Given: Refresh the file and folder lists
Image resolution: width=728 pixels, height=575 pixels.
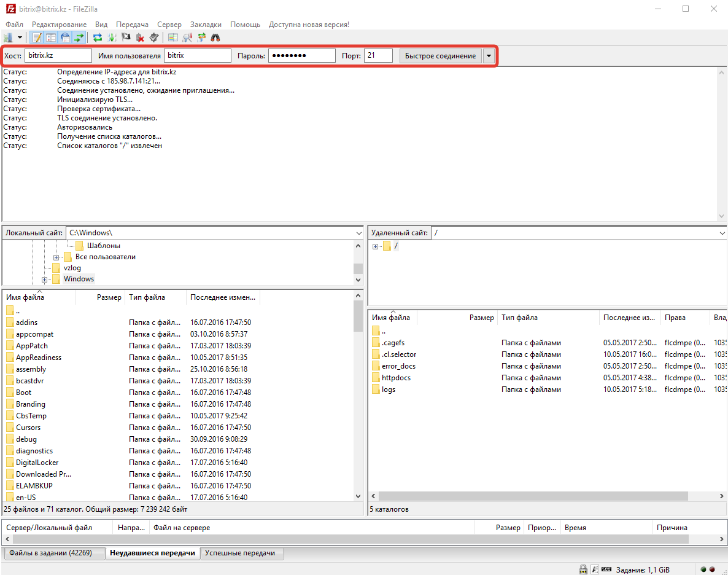Looking at the screenshot, I should pyautogui.click(x=98, y=37).
